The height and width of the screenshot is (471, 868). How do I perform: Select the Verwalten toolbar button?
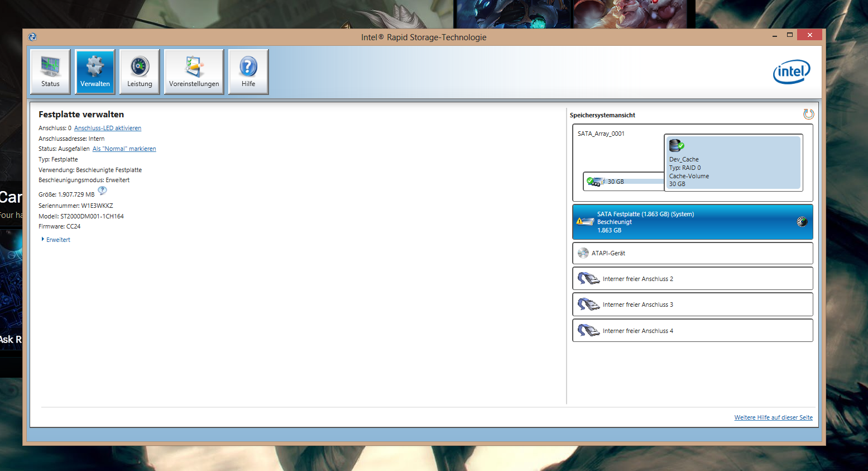[95, 72]
